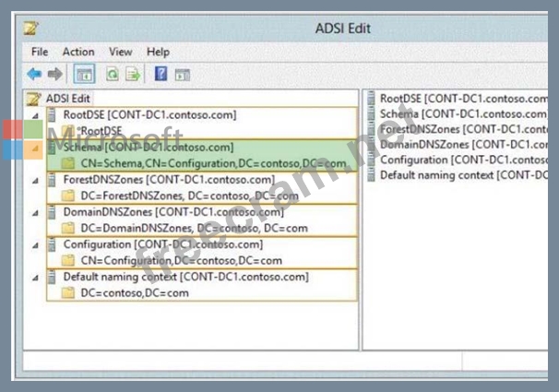Select Default naming context row in right pane
Viewport: 559px width, 392px height.
(x=458, y=175)
